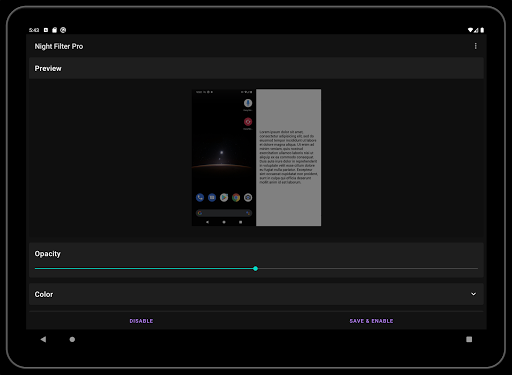Click the Chrome icon in preview
The image size is (512, 375).
[x=236, y=198]
